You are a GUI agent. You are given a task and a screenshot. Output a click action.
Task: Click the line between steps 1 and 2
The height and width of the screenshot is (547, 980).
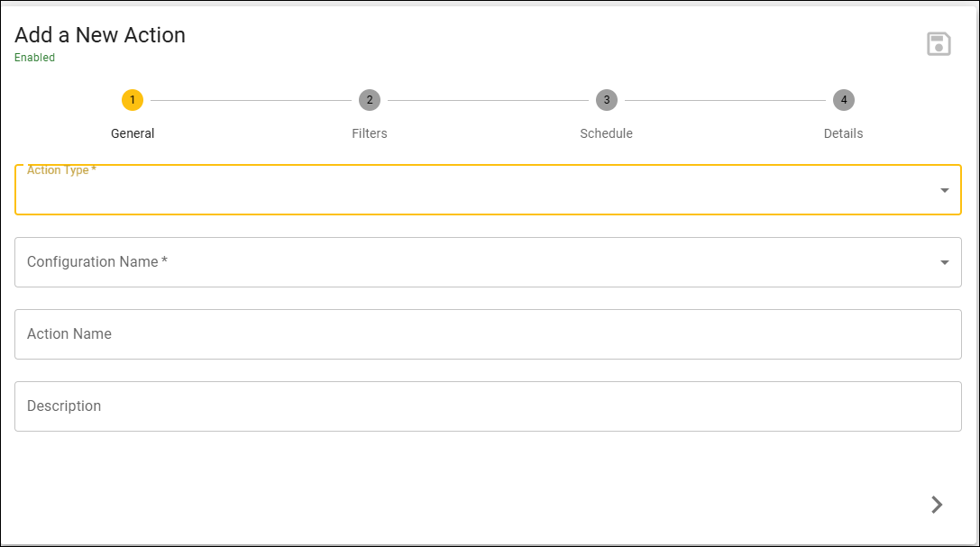252,100
